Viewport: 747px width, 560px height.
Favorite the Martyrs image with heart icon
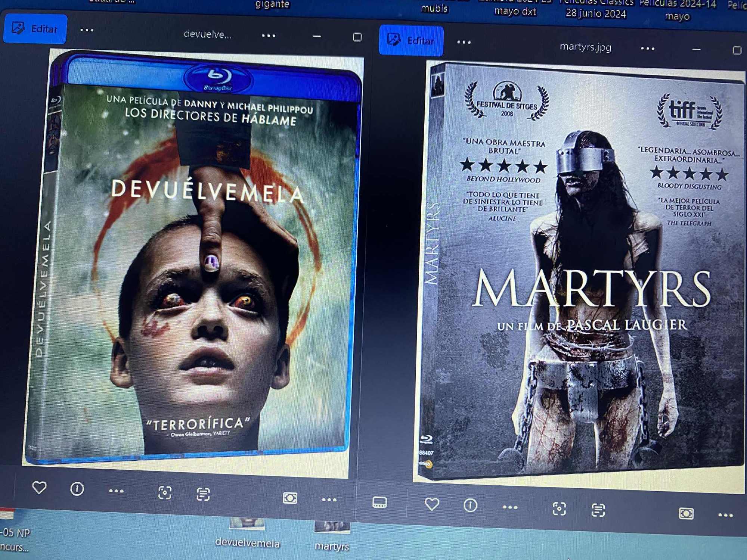click(432, 504)
